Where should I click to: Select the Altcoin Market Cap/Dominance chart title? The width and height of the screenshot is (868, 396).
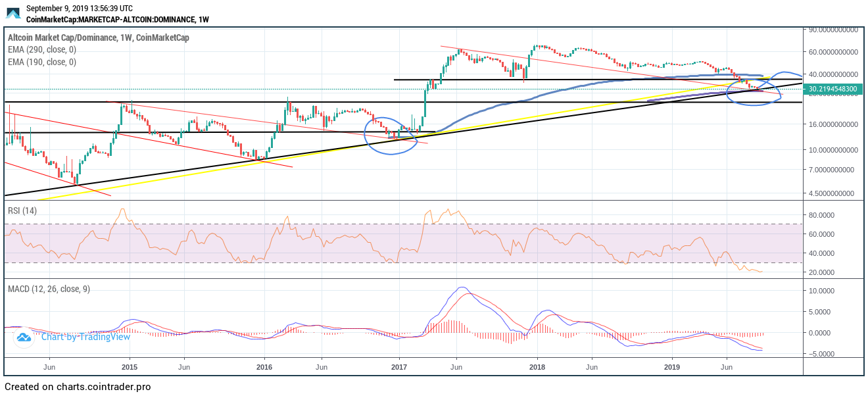98,38
